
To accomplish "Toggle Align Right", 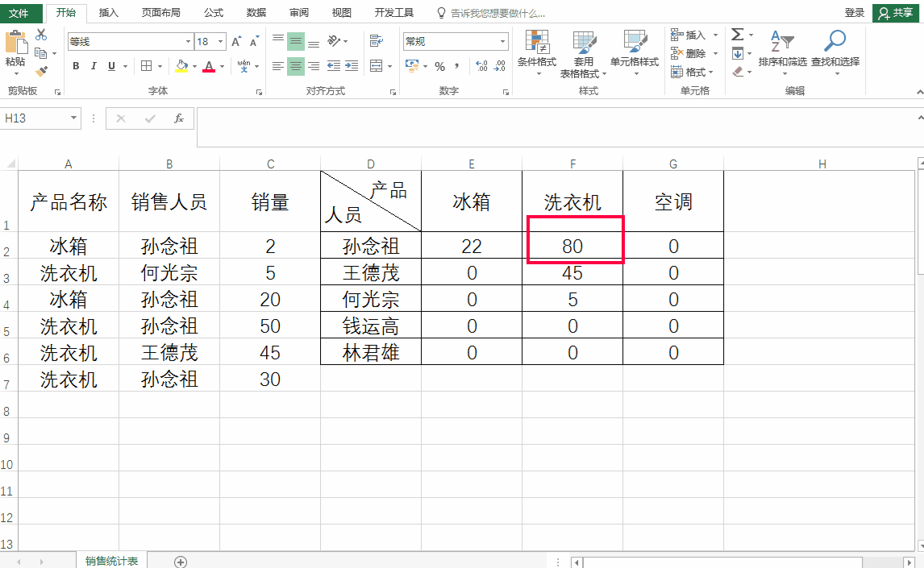I will point(314,66).
